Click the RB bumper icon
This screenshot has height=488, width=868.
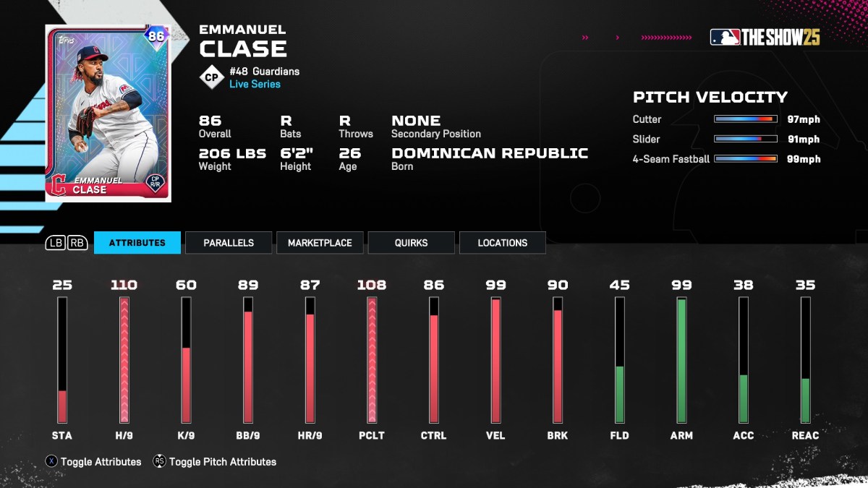77,243
